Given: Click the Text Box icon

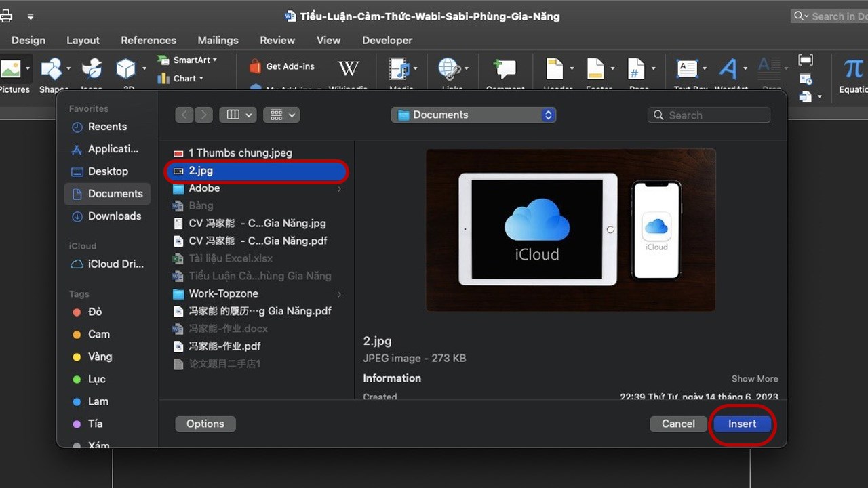Looking at the screenshot, I should click(688, 68).
